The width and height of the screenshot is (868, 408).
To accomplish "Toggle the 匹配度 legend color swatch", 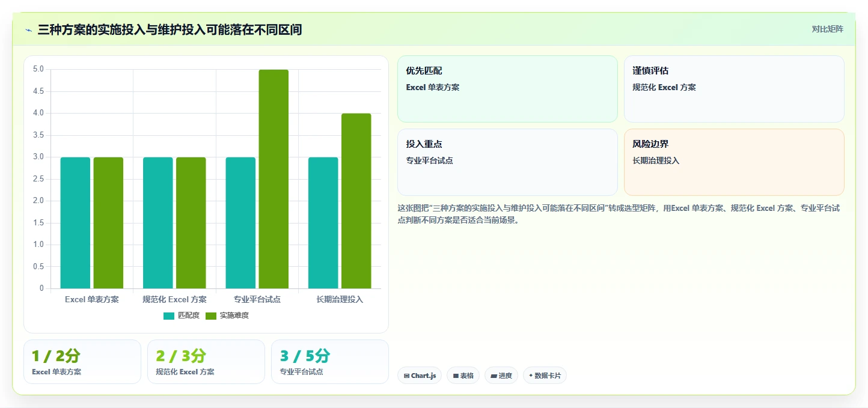I will (x=169, y=315).
